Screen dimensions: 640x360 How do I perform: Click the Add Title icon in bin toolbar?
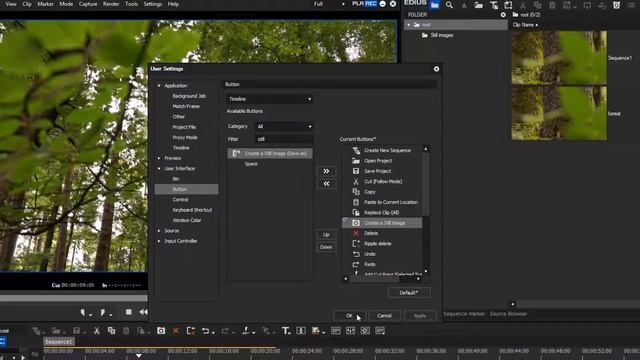tap(493, 5)
